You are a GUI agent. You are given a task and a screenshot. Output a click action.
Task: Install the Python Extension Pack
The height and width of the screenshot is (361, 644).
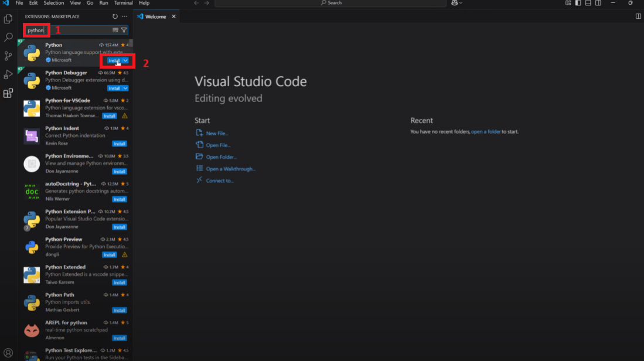click(x=120, y=227)
